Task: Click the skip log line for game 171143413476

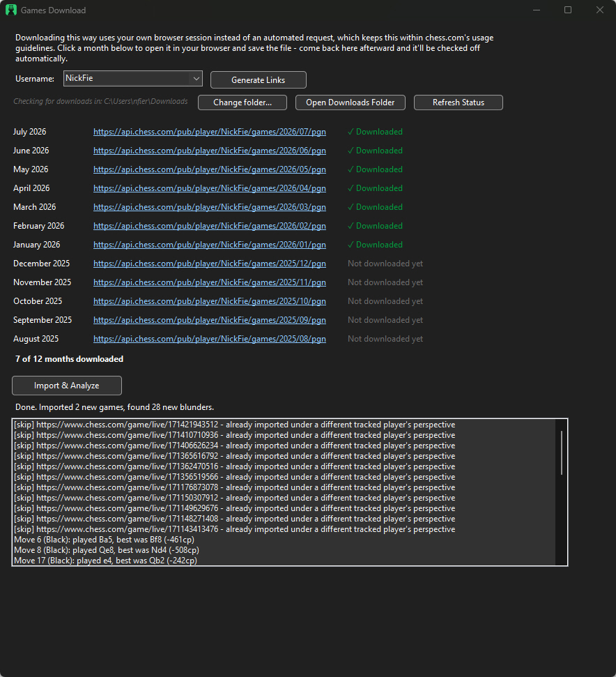Action: click(x=235, y=529)
